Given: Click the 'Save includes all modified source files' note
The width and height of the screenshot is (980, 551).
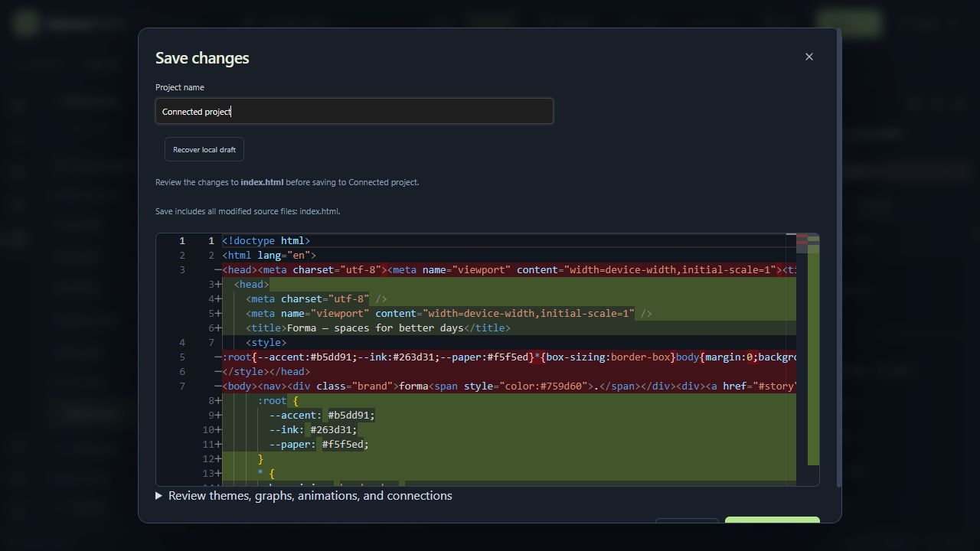Looking at the screenshot, I should [248, 211].
